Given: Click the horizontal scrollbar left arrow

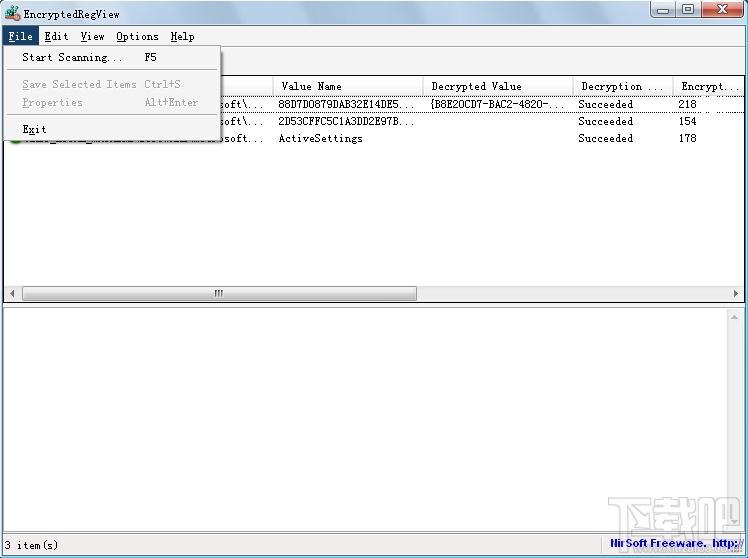Looking at the screenshot, I should pyautogui.click(x=12, y=293).
